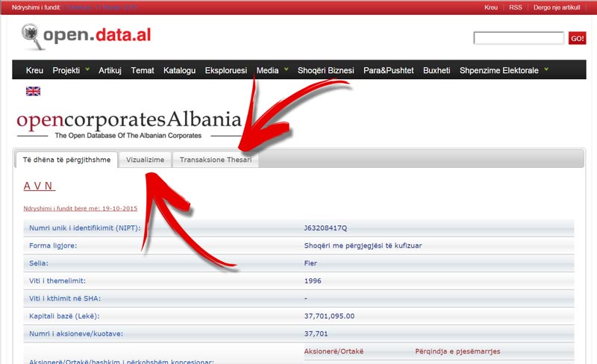Open the Buxheti menu item

[x=437, y=70]
